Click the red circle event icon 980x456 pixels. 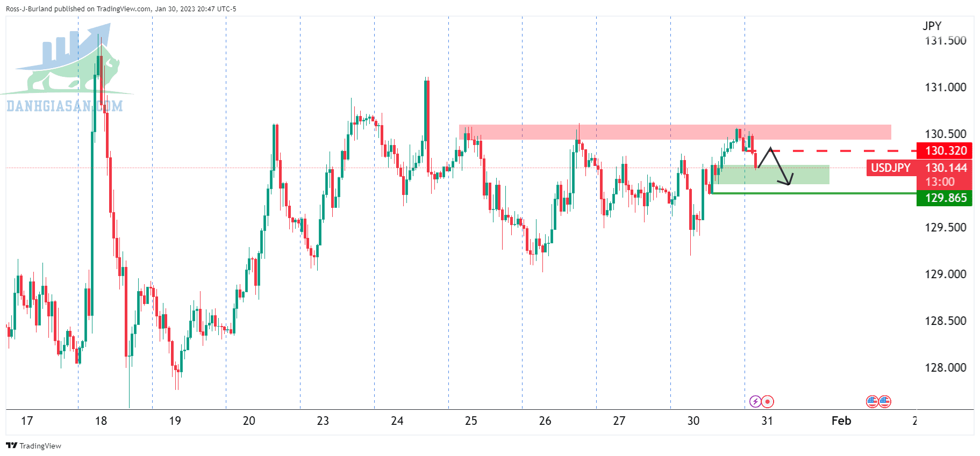coord(768,401)
